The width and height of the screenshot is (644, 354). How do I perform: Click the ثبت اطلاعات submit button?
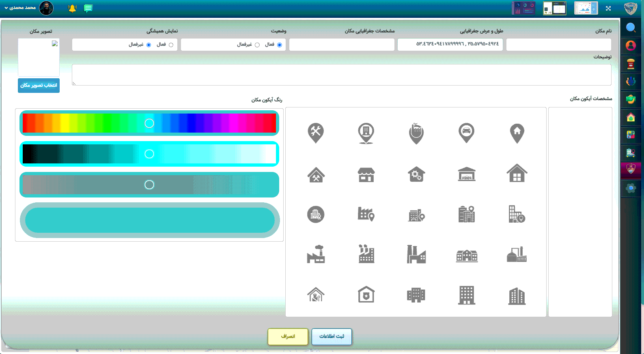pos(332,337)
